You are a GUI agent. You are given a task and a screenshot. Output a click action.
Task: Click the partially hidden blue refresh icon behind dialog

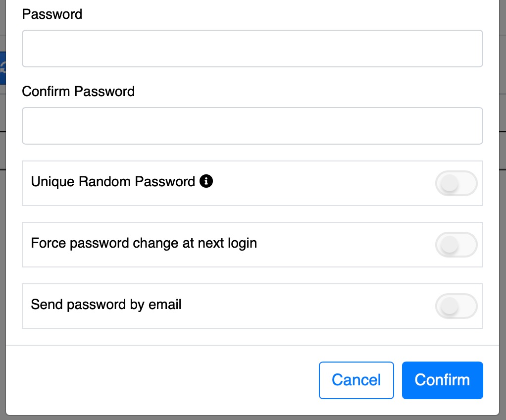(3, 68)
